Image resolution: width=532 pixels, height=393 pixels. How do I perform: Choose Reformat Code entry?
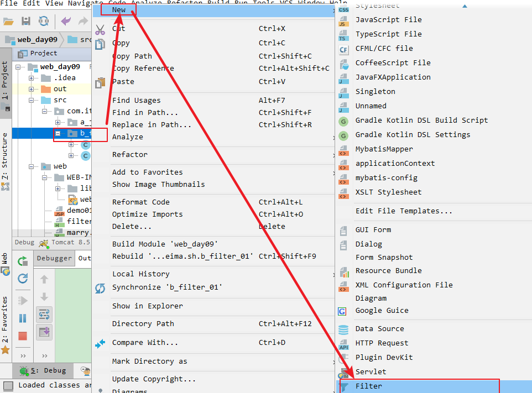(x=213, y=202)
